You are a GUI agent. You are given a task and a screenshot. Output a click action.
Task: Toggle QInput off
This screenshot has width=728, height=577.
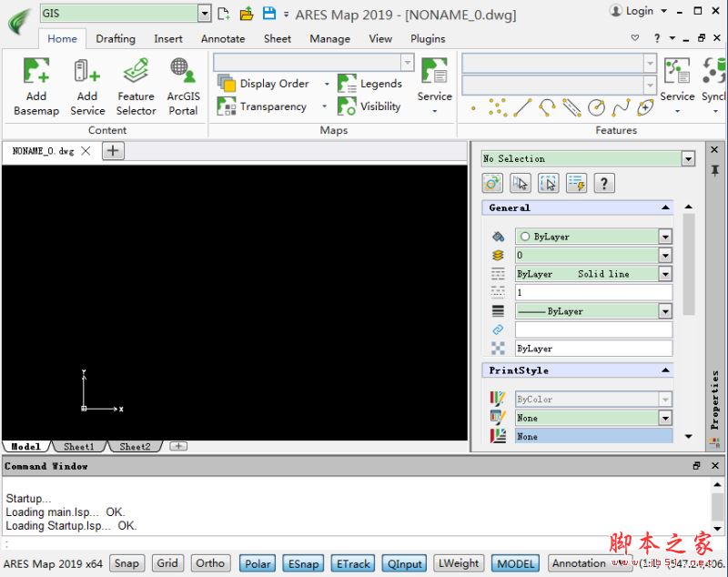point(404,563)
